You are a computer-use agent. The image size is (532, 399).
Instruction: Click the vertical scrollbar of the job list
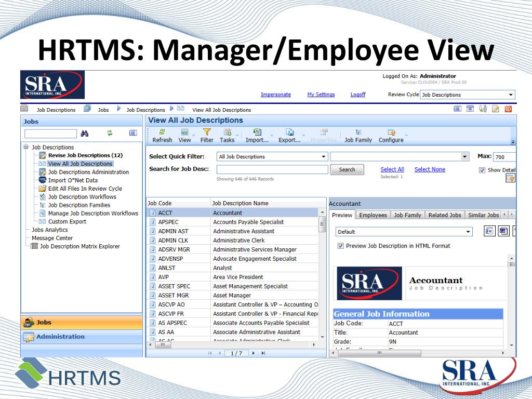coord(322,224)
